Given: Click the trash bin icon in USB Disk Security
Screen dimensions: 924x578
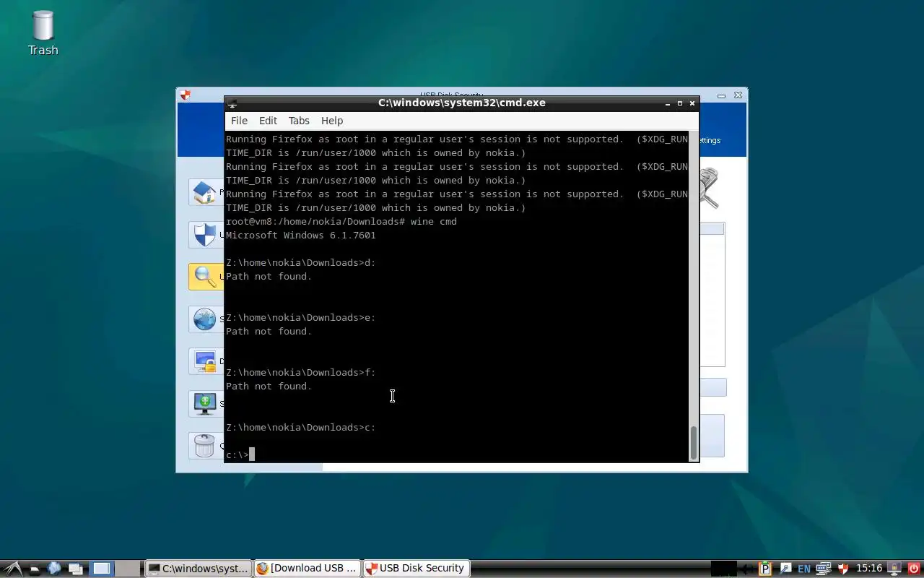Looking at the screenshot, I should (x=205, y=446).
